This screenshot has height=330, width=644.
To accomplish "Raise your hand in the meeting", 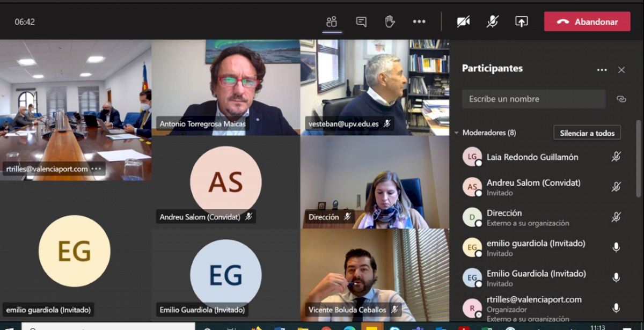I will tap(390, 21).
